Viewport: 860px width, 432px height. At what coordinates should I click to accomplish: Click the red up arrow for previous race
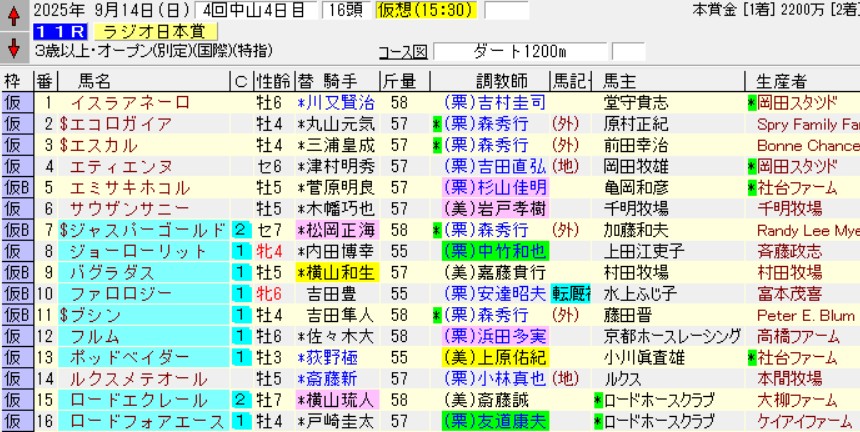coord(13,17)
